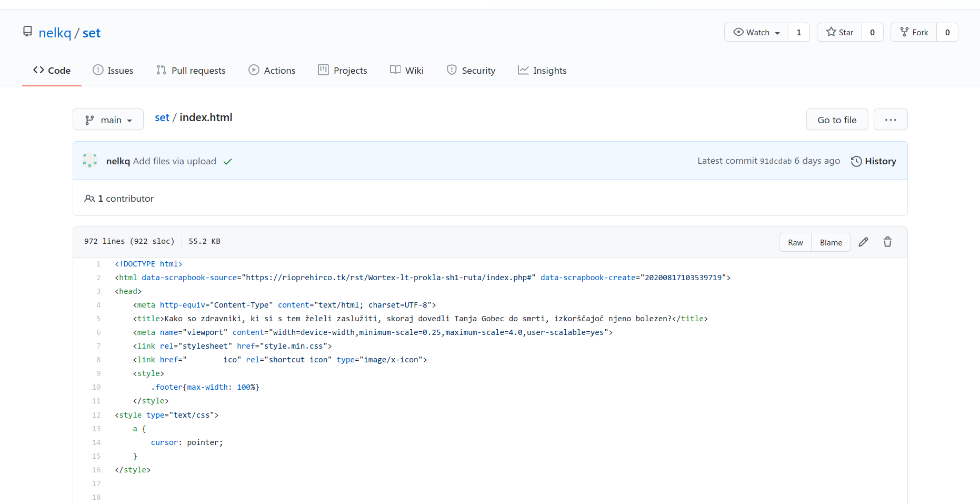980x504 pixels.
Task: Open the file History
Action: pos(874,161)
